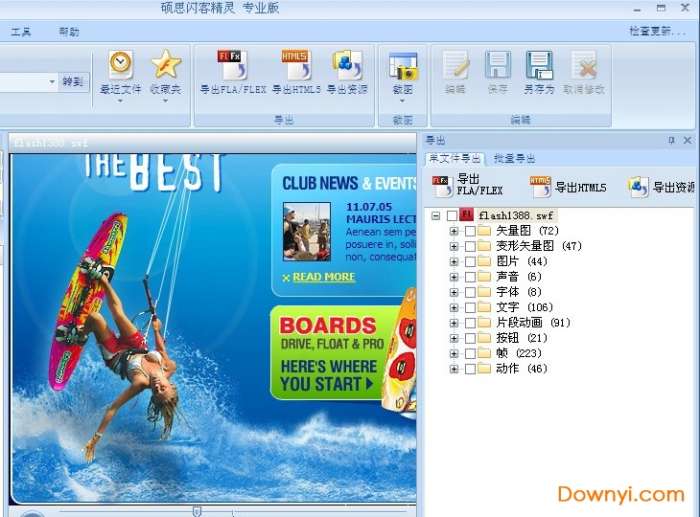Viewport: 700px width, 517px height.
Task: Open the 收藏夹 favorites star icon
Action: (x=166, y=65)
